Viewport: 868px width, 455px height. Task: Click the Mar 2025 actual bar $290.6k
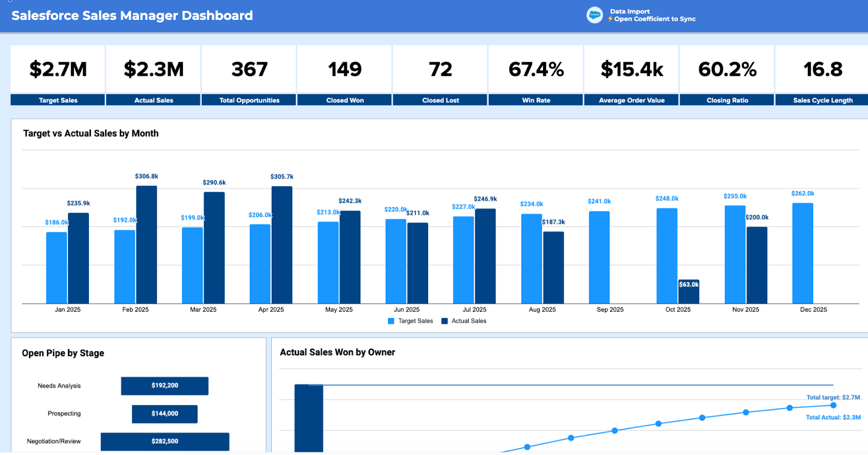click(x=214, y=248)
